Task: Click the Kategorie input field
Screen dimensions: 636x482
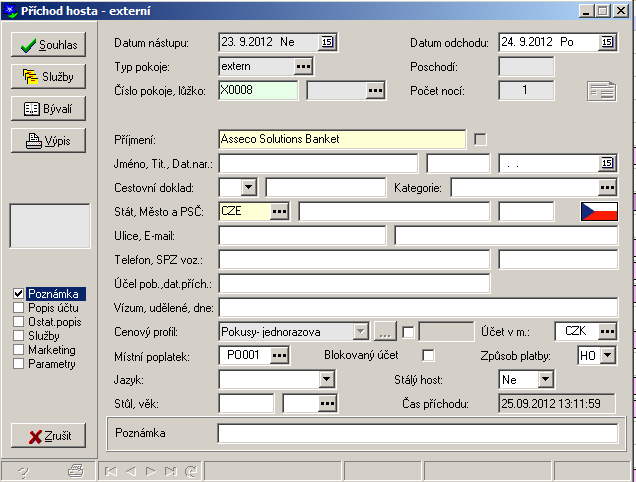Action: click(x=525, y=187)
